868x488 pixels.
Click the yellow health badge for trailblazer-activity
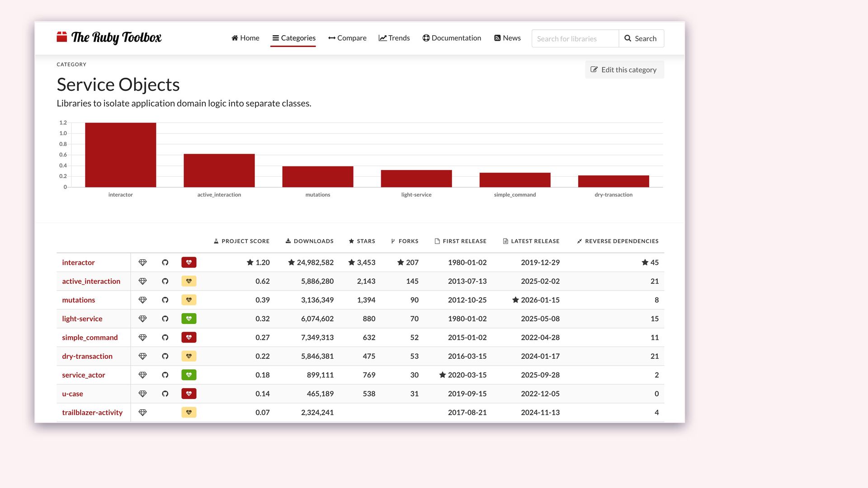coord(189,413)
